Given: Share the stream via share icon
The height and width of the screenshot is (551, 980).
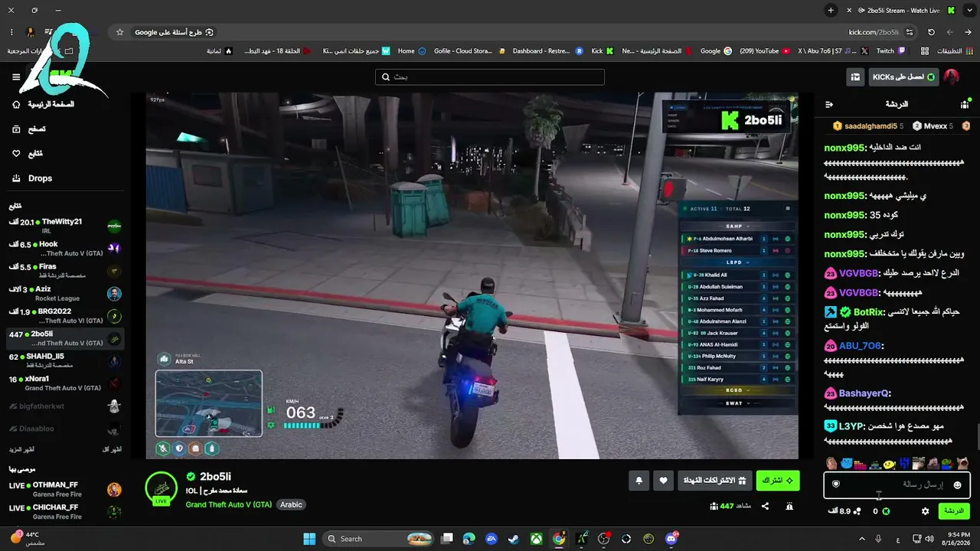Looking at the screenshot, I should 765,507.
